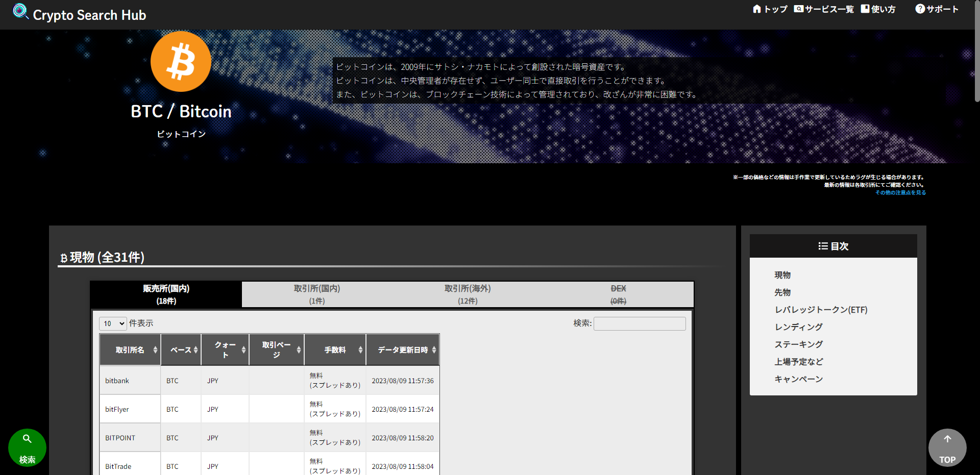Click the bitFlyer exchange cell
The width and height of the screenshot is (980, 475).
[130, 409]
